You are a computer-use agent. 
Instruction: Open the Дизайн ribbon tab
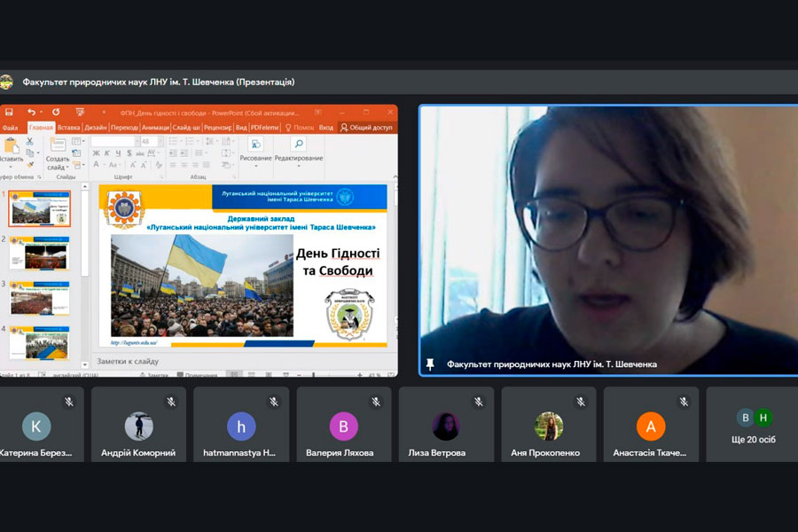[x=96, y=128]
